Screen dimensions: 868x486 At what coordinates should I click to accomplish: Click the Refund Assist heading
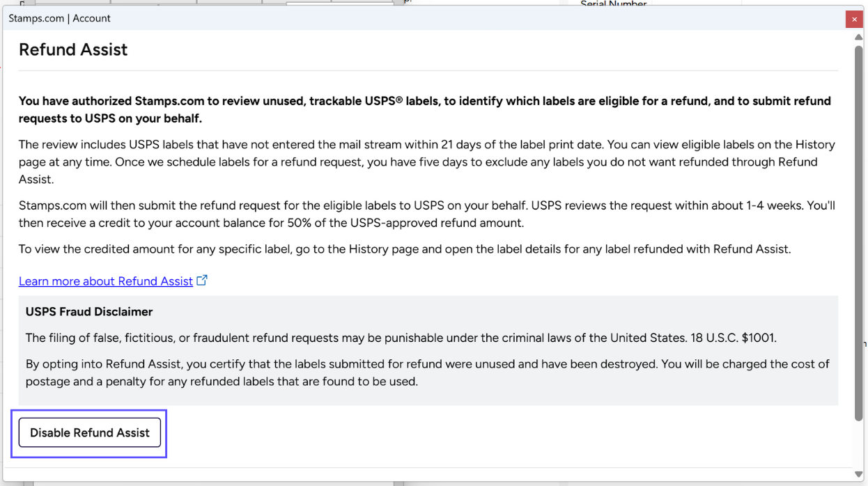pyautogui.click(x=73, y=49)
